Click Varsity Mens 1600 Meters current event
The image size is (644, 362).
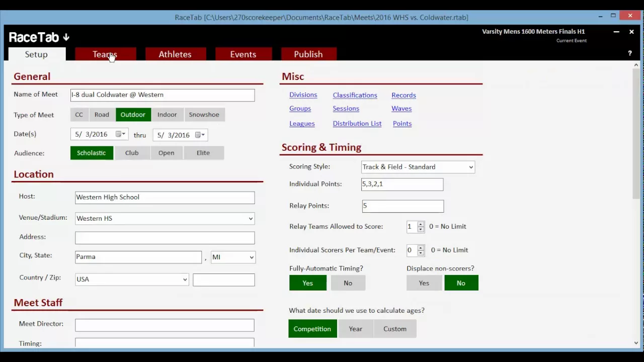pos(533,32)
